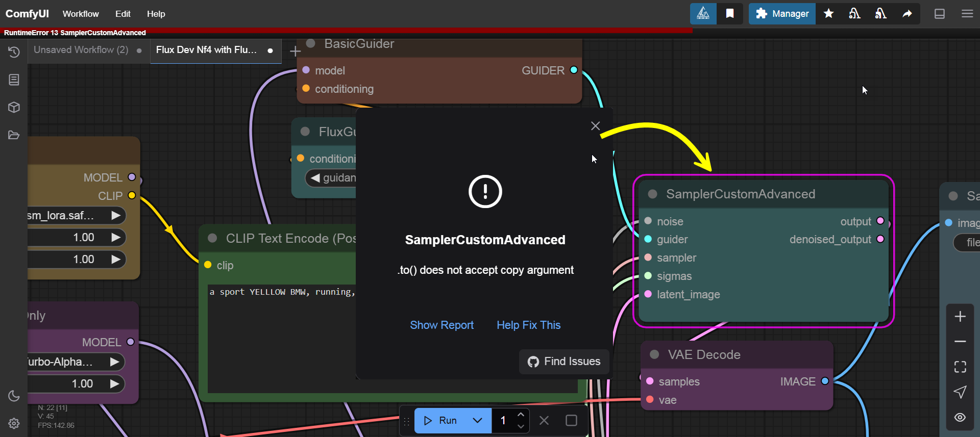Click the Show Report link
This screenshot has height=437, width=980.
442,325
